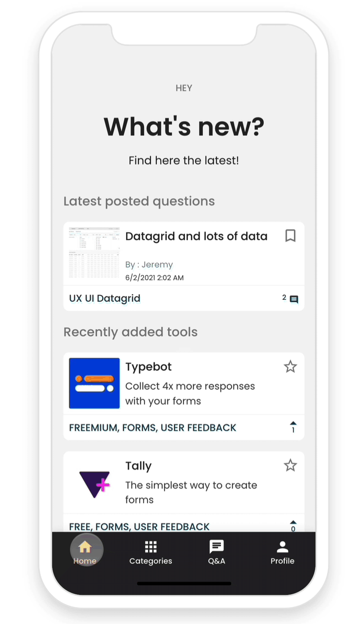The image size is (364, 624).
Task: Open the Categories grid icon
Action: (x=151, y=547)
